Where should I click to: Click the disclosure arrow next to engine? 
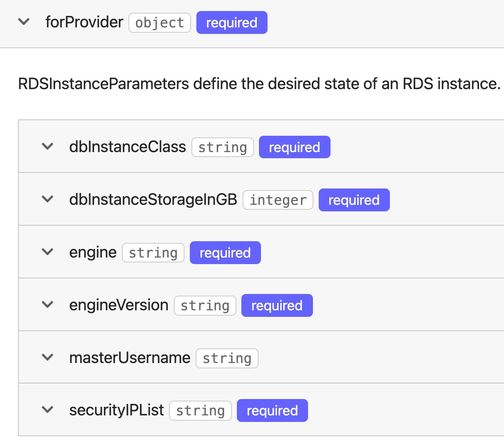click(47, 252)
